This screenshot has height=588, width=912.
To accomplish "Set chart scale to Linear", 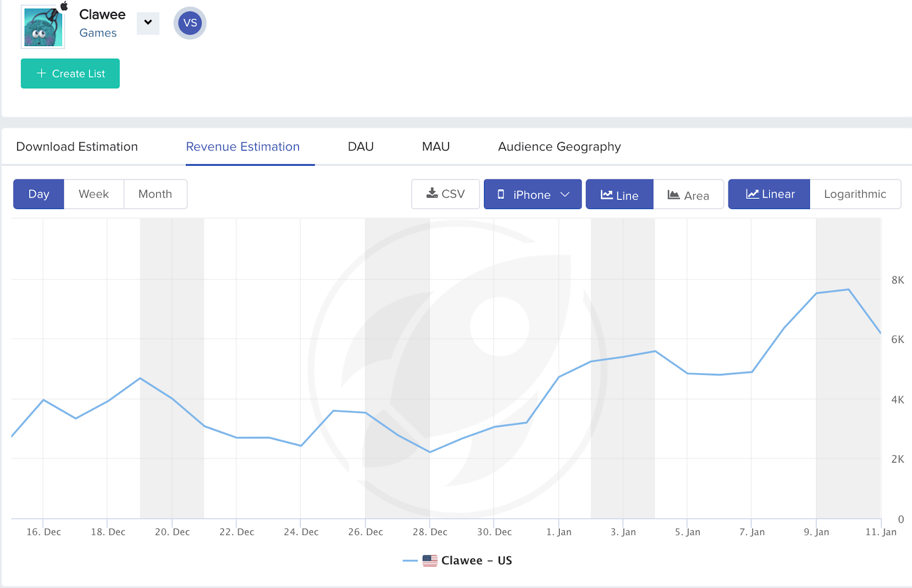I will coord(769,194).
